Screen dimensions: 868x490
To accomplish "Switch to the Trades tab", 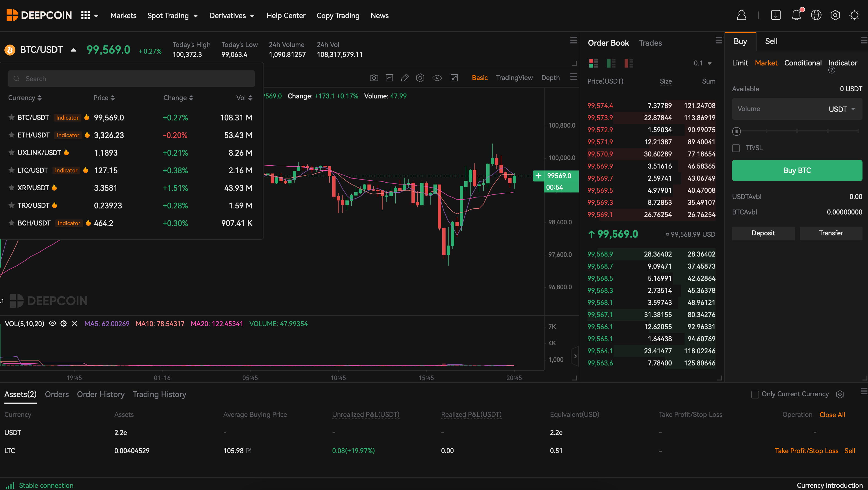I will 650,43.
